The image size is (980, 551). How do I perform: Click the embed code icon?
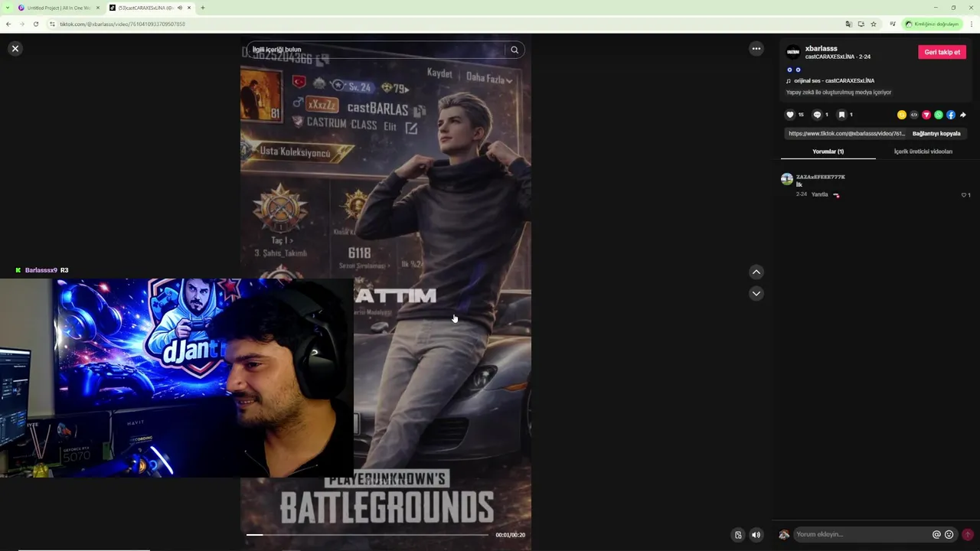(914, 115)
